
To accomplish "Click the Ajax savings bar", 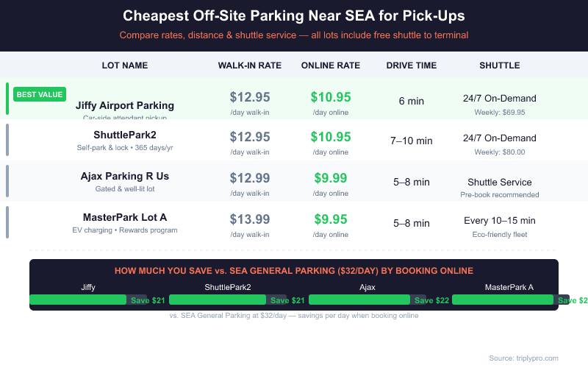I will point(359,300).
